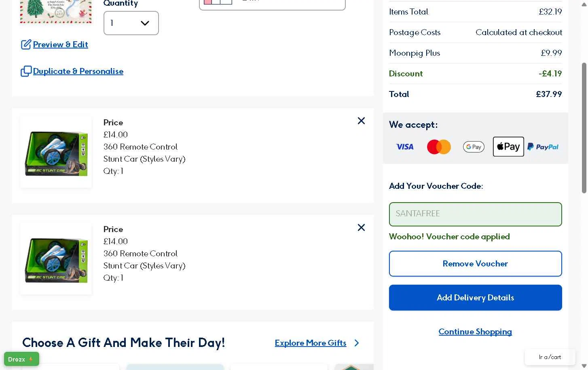Click the arrow beside Explore More Gifts
Screen dimensions: 588x370
357,343
